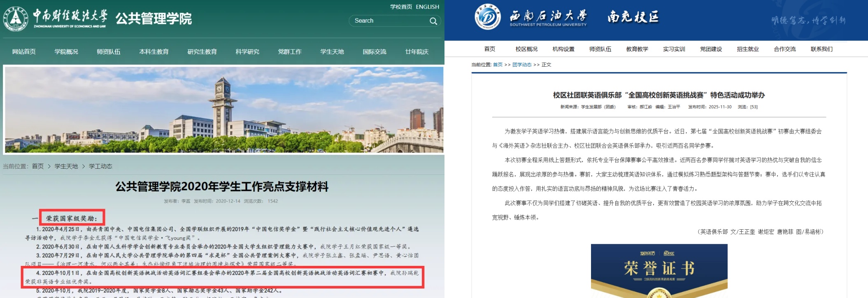Open the 国际交流 menu item
This screenshot has height=298, width=868.
pos(375,52)
